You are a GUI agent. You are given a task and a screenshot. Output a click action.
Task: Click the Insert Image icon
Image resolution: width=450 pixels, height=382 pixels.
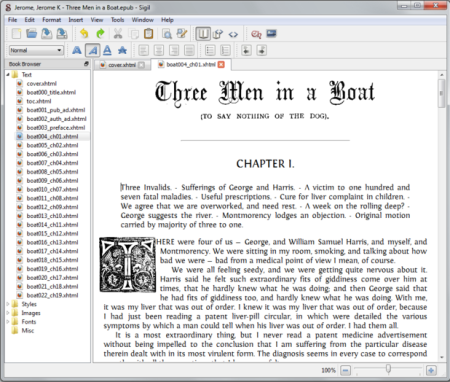point(271,34)
